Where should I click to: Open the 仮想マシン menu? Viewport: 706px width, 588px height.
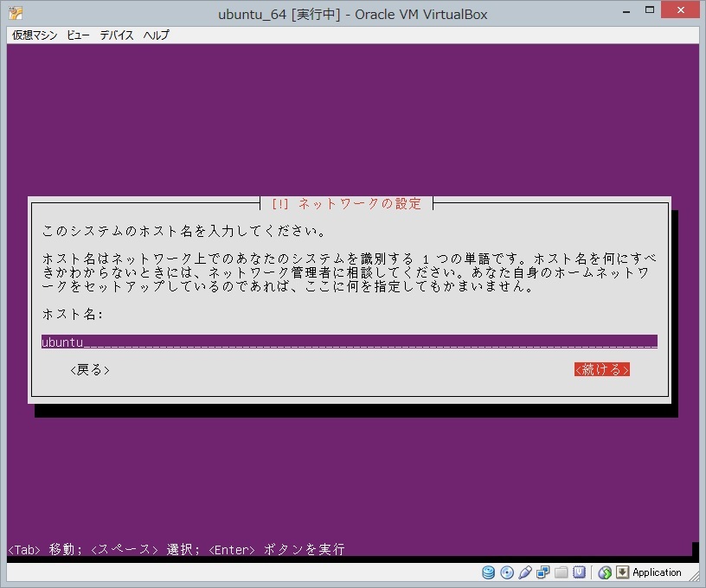click(35, 35)
